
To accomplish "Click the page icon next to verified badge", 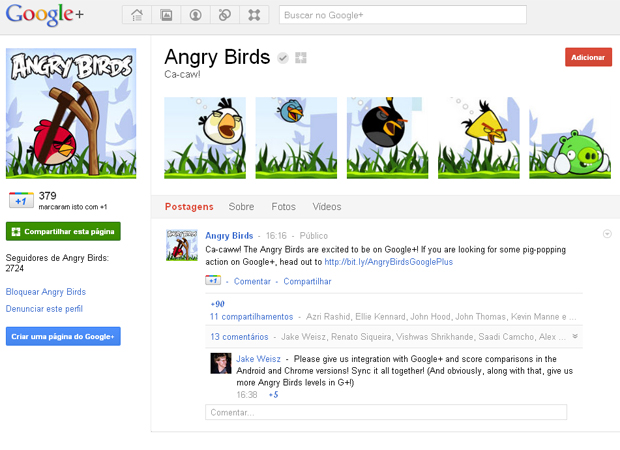I will pos(301,59).
